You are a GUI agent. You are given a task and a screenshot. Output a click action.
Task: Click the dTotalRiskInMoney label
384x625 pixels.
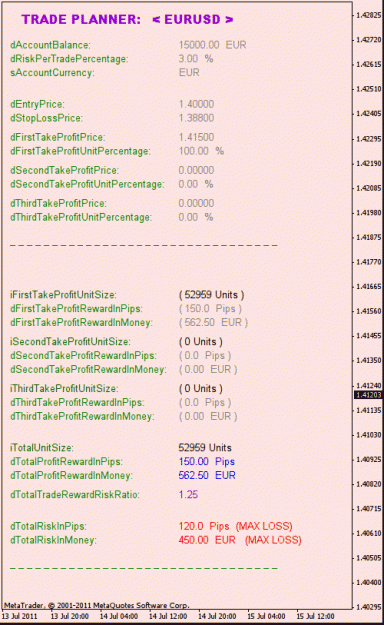point(53,540)
